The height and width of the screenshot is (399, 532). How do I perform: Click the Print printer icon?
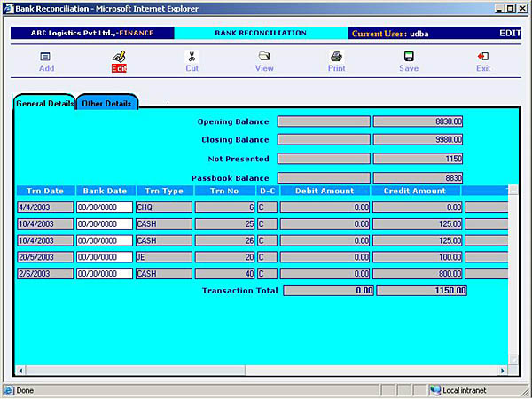pyautogui.click(x=336, y=57)
